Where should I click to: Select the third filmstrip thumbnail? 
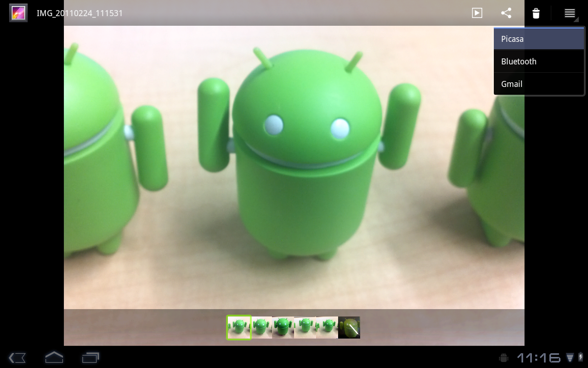point(283,328)
